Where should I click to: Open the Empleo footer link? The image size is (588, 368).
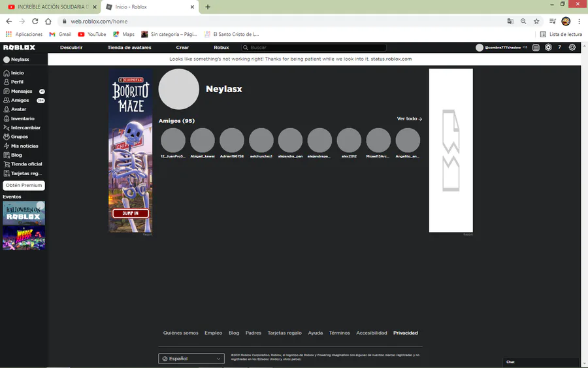214,333
